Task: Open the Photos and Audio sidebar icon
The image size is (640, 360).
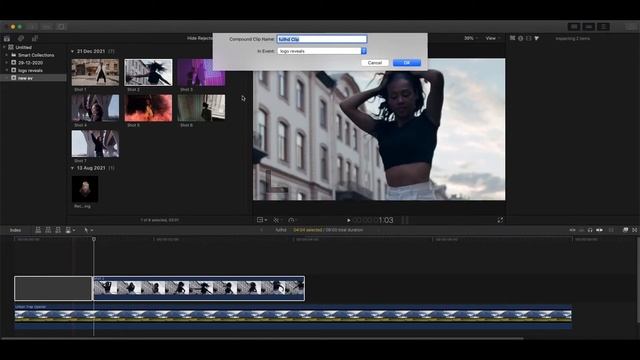Action: coord(21,38)
